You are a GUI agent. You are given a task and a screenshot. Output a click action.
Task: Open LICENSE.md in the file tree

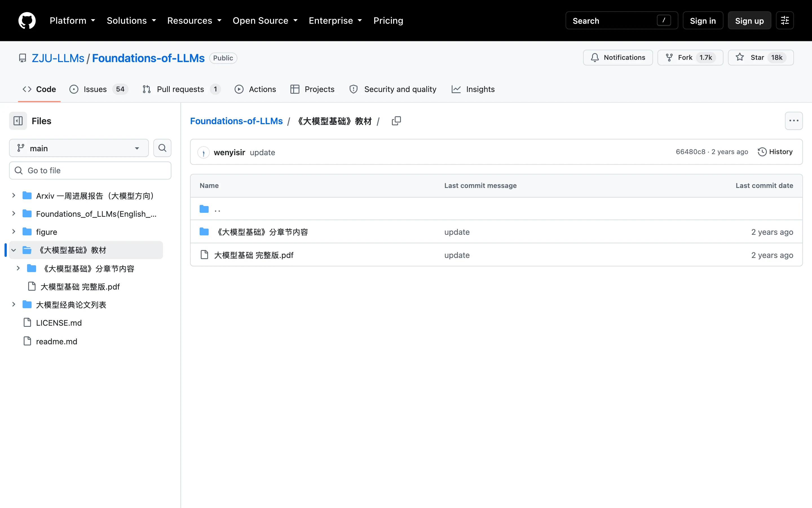(x=59, y=323)
